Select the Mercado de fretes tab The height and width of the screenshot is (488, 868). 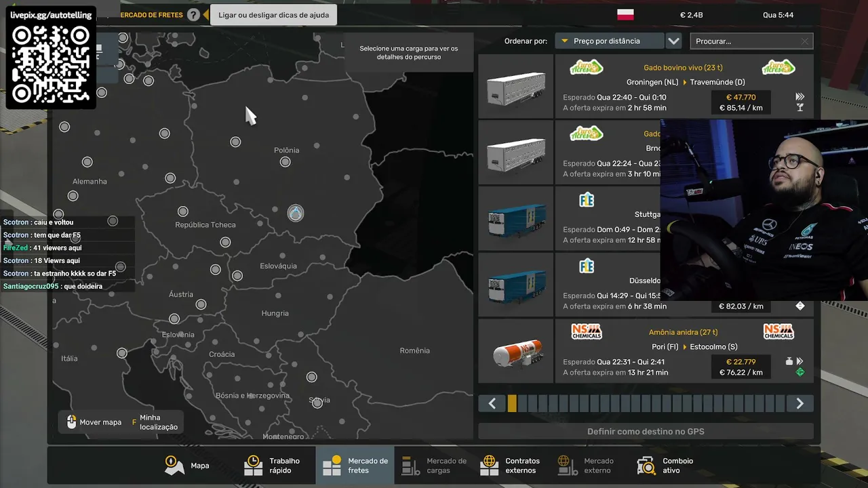click(355, 466)
